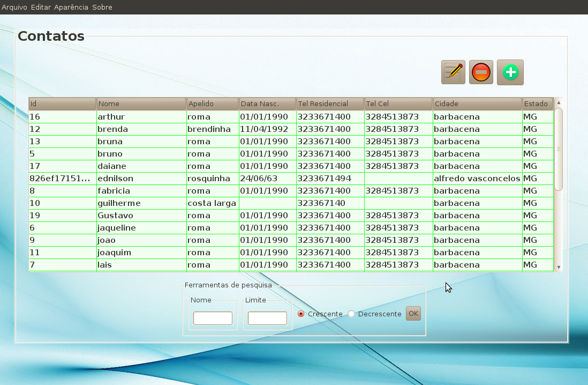Open the Aparência menu
Viewport: 588px width, 385px height.
pyautogui.click(x=71, y=7)
